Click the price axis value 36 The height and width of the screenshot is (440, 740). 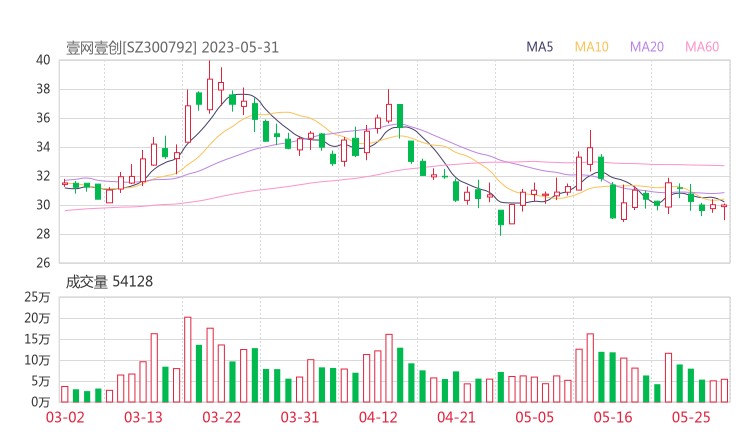click(x=43, y=118)
